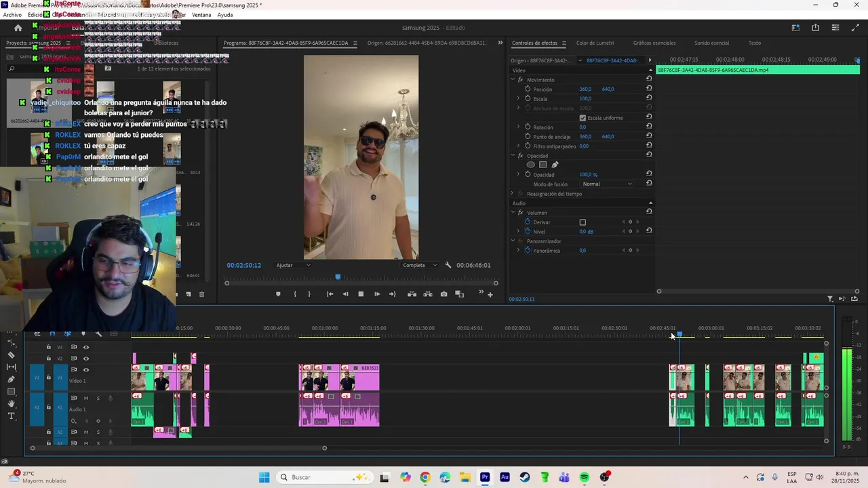Screen dimensions: 868x488
Task: Switch to the Sonido esencial tab
Action: click(x=711, y=43)
